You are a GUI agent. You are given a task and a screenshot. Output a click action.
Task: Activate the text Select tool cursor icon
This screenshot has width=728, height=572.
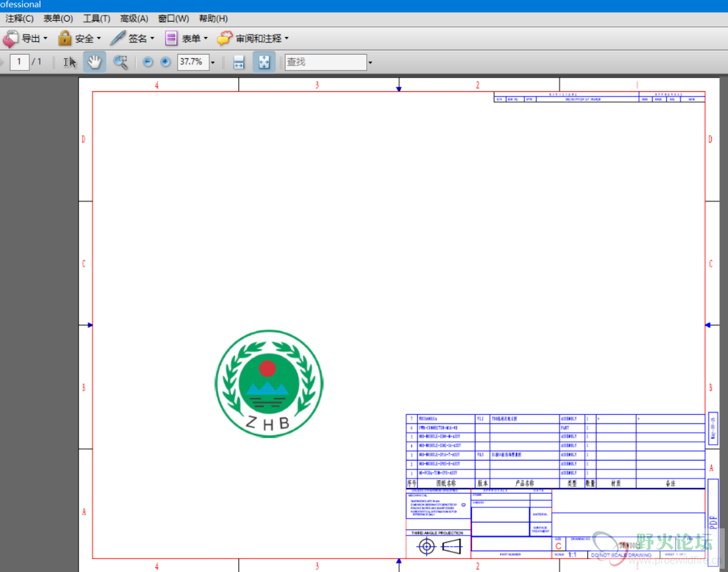pos(70,62)
